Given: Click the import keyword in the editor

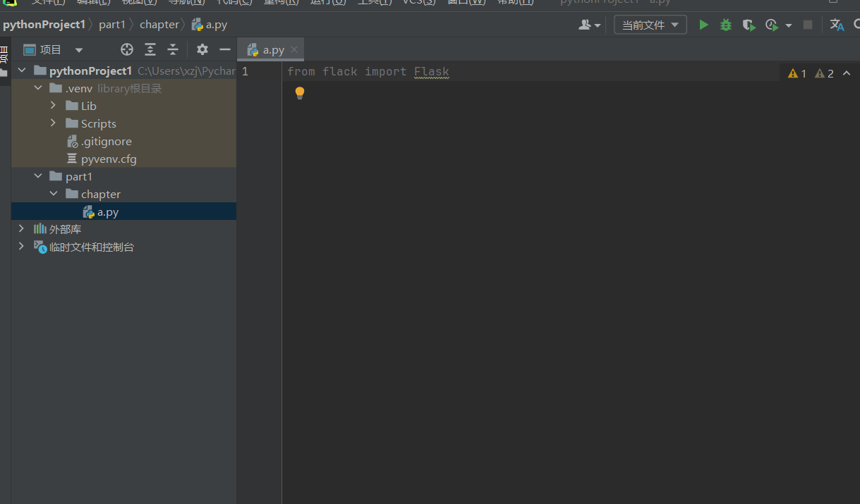Looking at the screenshot, I should pos(386,71).
